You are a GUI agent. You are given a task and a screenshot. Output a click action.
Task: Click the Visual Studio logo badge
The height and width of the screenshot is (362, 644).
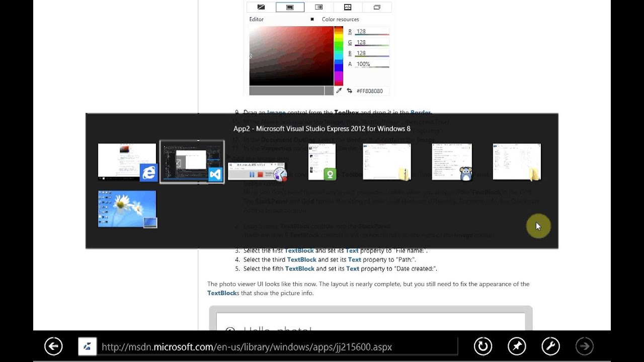tap(215, 174)
